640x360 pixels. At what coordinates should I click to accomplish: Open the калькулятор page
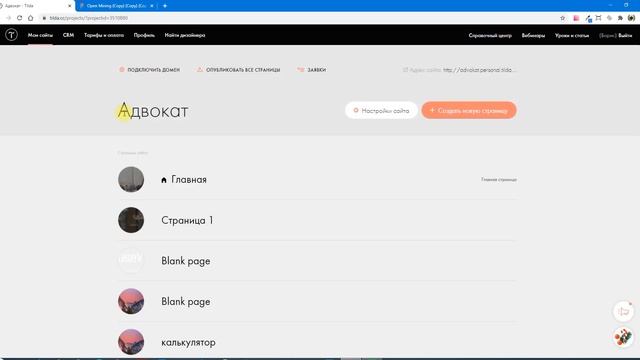[x=188, y=342]
